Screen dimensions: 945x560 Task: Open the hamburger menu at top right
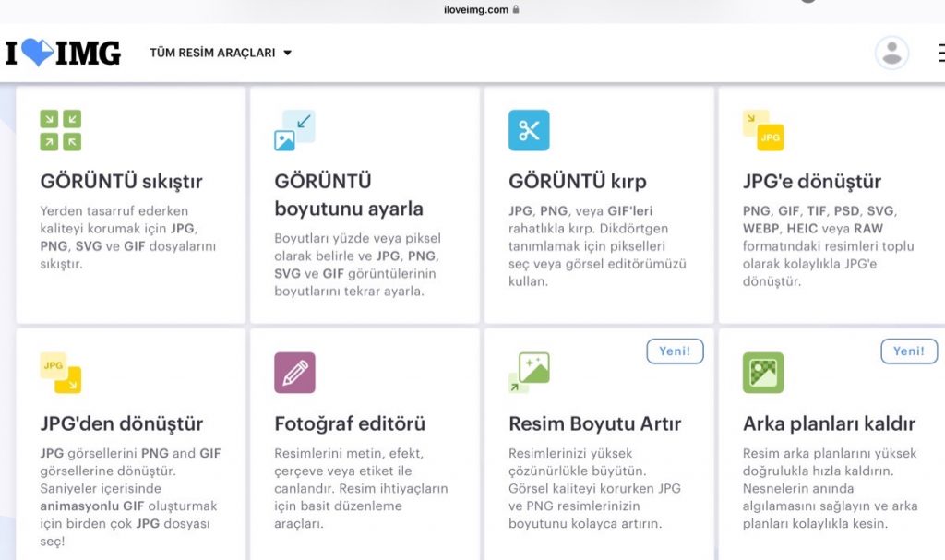point(940,53)
